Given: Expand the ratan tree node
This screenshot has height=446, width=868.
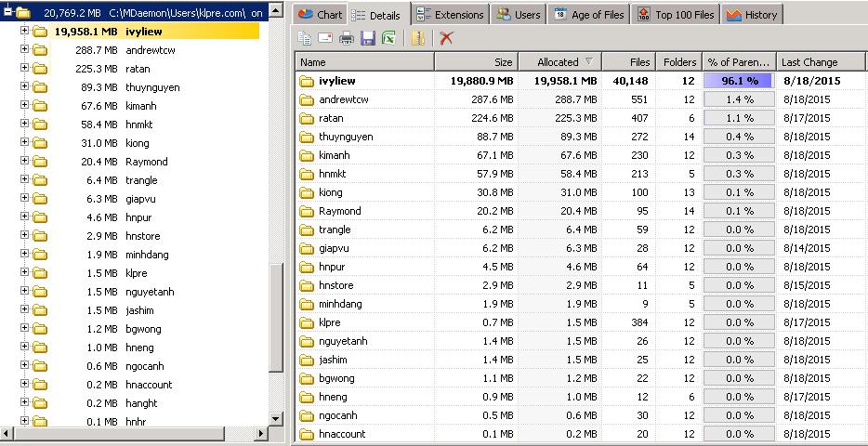Looking at the screenshot, I should click(x=24, y=68).
